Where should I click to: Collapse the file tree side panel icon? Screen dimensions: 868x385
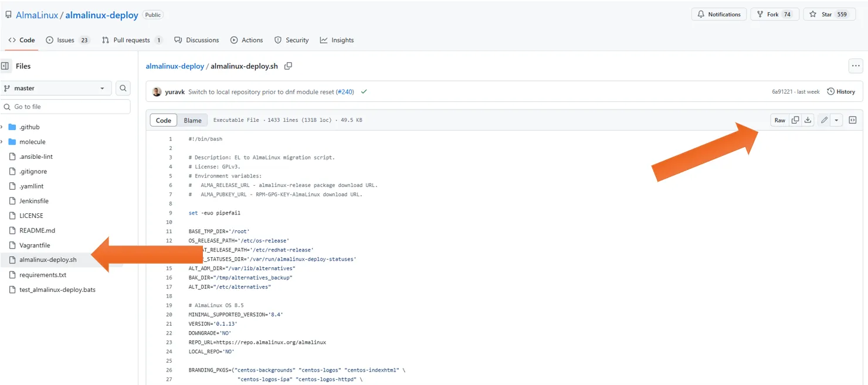[x=5, y=66]
